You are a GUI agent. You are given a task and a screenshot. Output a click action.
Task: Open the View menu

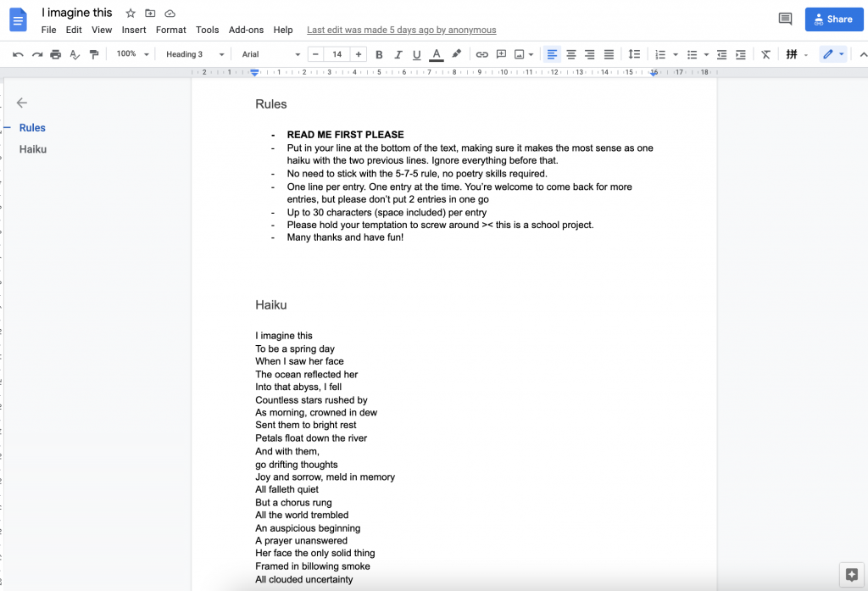(x=102, y=30)
